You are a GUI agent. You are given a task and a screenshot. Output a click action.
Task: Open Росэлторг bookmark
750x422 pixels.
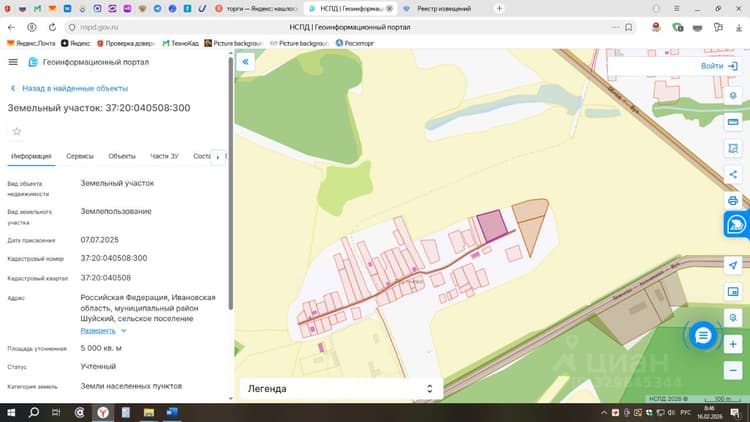(x=354, y=43)
